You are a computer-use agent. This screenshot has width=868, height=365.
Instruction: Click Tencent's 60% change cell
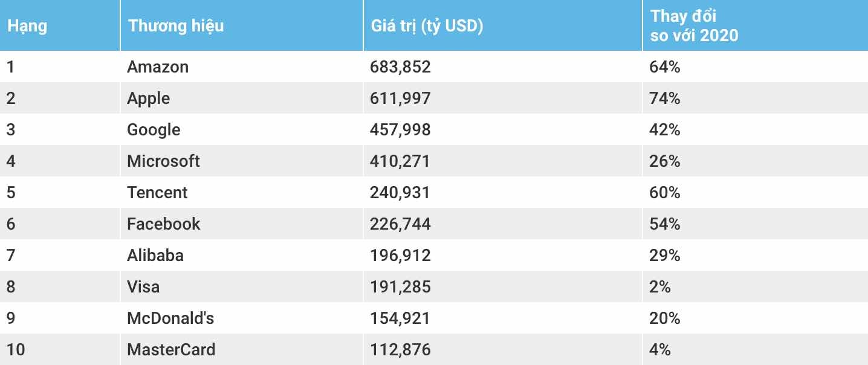[665, 192]
